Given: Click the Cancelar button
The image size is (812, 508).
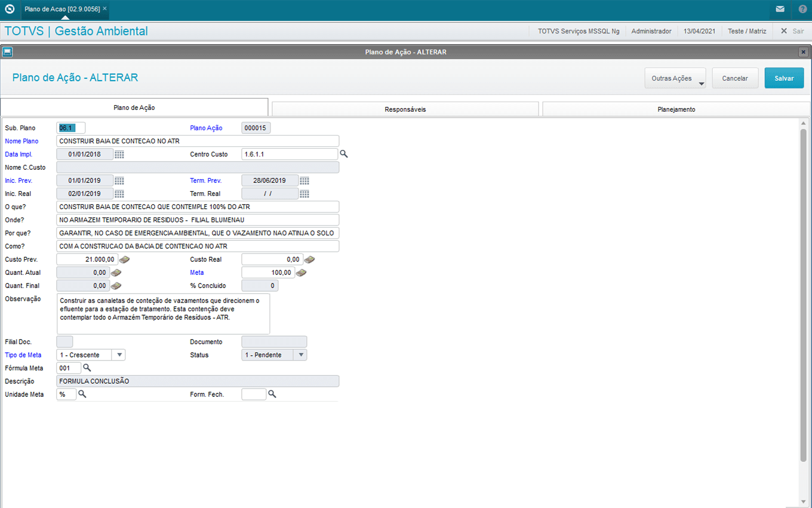Looking at the screenshot, I should click(735, 78).
